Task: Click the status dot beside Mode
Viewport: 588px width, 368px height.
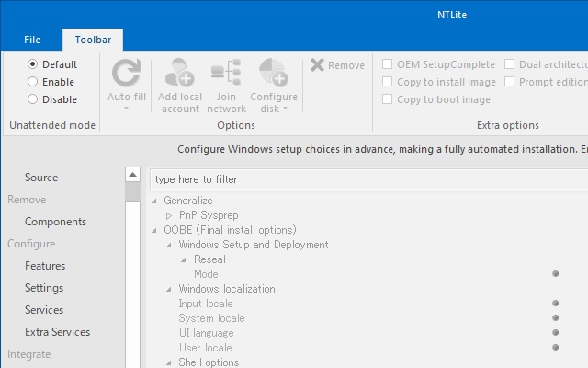Action: click(555, 274)
